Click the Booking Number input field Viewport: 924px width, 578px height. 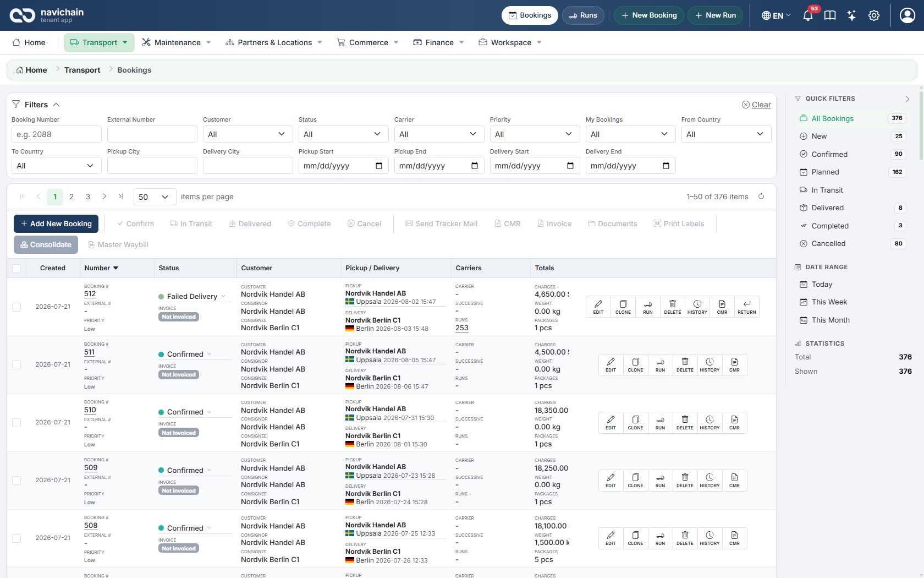pyautogui.click(x=56, y=134)
